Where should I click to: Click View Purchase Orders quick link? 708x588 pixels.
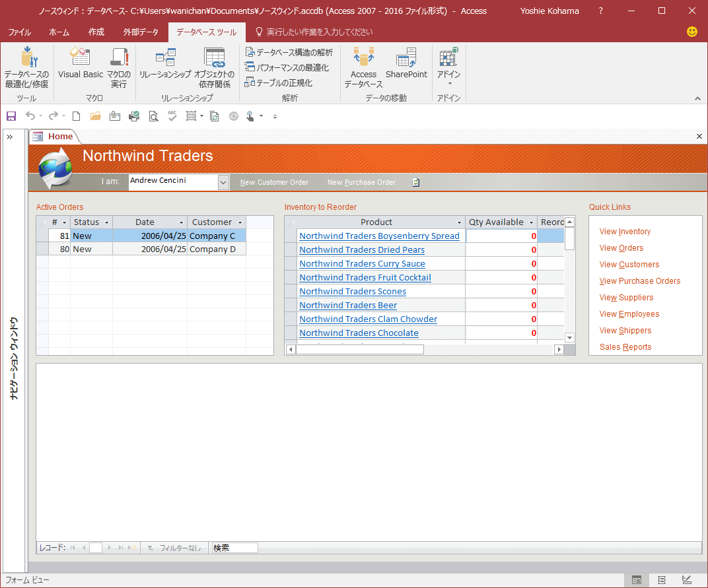639,281
